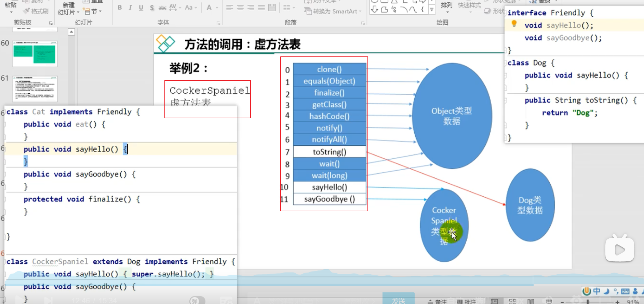The height and width of the screenshot is (304, 644).
Task: Click the lightbulb hint beside sayHello()
Action: point(514,24)
